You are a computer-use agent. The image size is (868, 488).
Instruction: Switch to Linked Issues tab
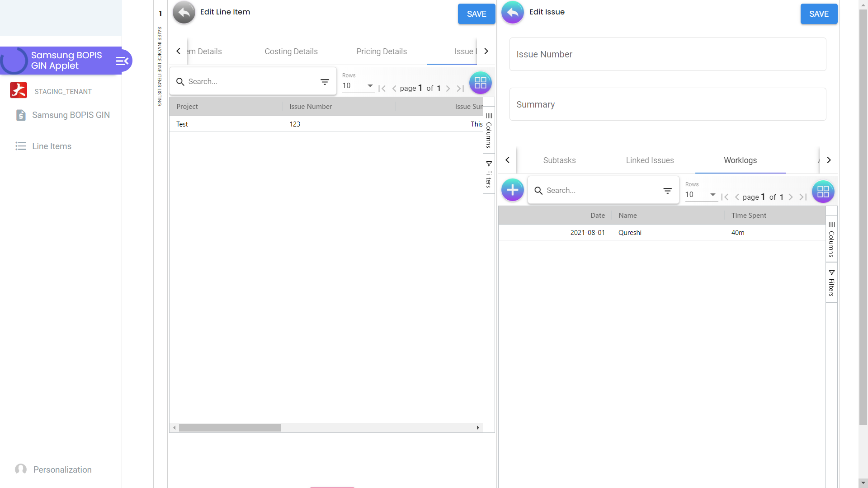click(x=650, y=160)
